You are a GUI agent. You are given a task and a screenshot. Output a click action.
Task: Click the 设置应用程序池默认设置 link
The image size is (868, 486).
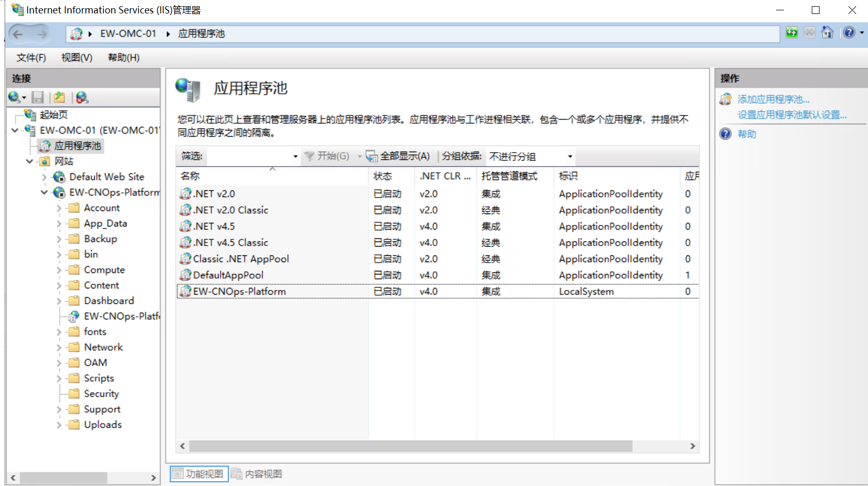point(792,115)
